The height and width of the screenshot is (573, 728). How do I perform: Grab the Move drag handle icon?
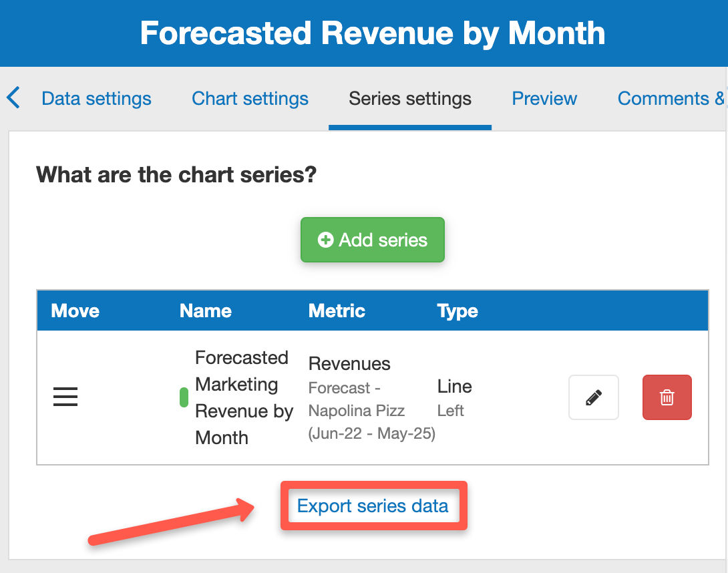tap(65, 397)
